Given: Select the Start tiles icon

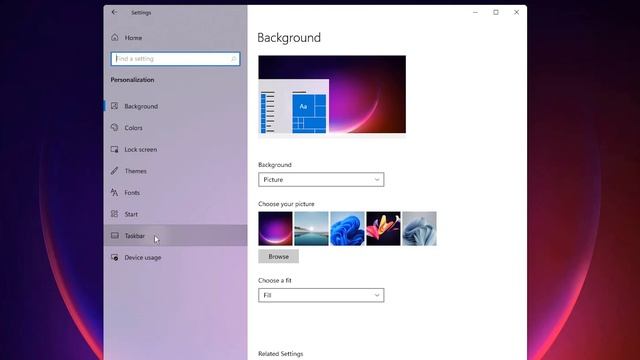Looking at the screenshot, I should click(115, 214).
